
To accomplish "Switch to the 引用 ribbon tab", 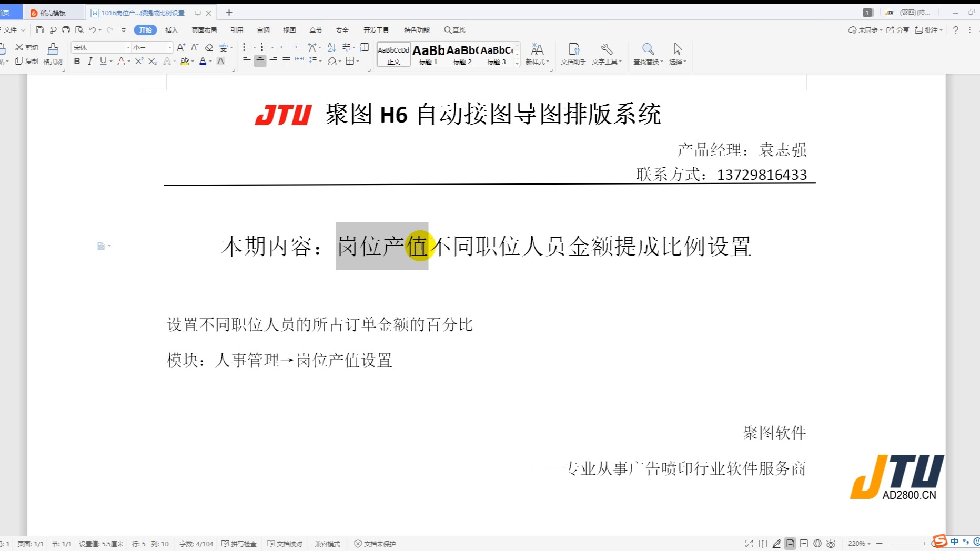I will (x=237, y=30).
